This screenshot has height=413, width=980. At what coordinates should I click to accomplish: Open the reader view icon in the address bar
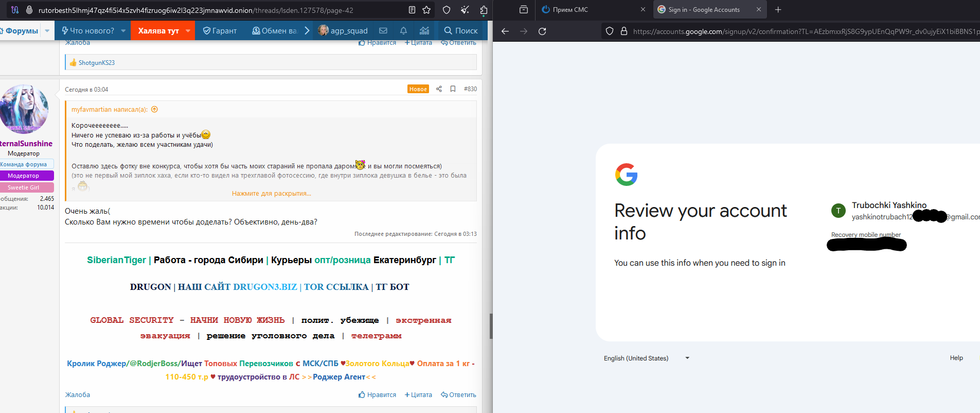(412, 10)
